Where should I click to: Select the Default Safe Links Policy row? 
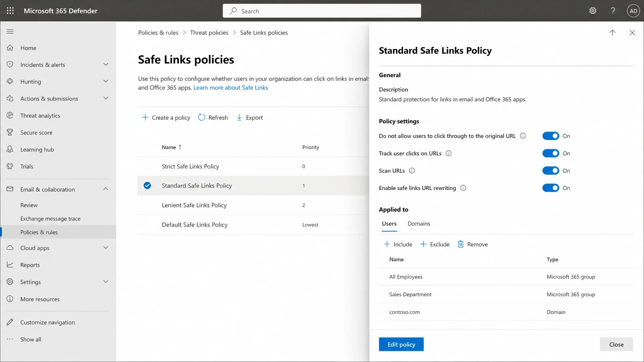[253, 225]
